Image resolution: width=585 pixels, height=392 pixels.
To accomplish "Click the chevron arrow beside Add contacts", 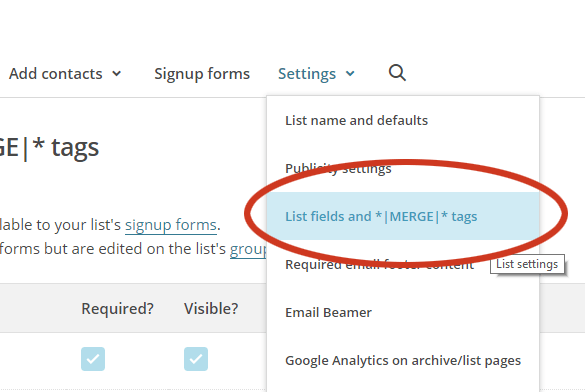I will pos(117,73).
